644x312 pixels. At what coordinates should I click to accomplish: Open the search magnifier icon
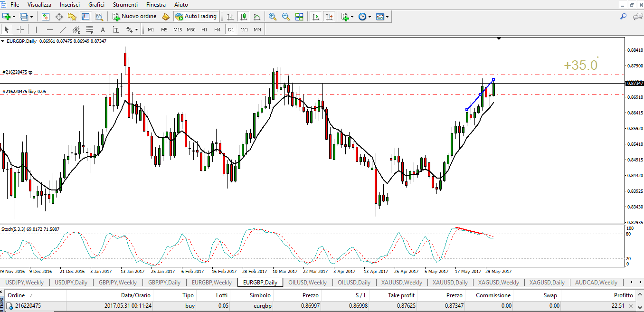tap(624, 17)
